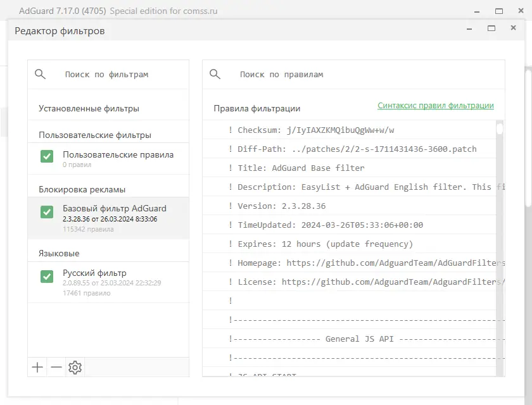The width and height of the screenshot is (532, 405).
Task: Click the rules search magnifier icon
Action: tap(215, 74)
